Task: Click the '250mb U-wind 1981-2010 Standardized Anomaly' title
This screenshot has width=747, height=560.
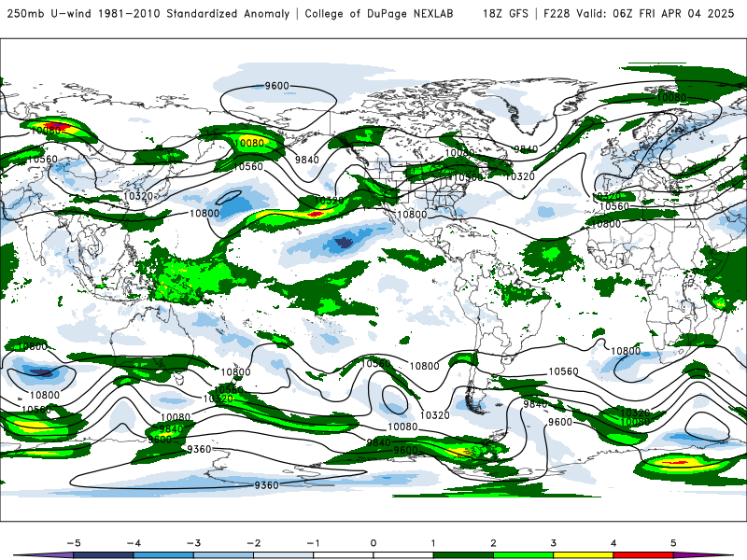Action: (148, 13)
